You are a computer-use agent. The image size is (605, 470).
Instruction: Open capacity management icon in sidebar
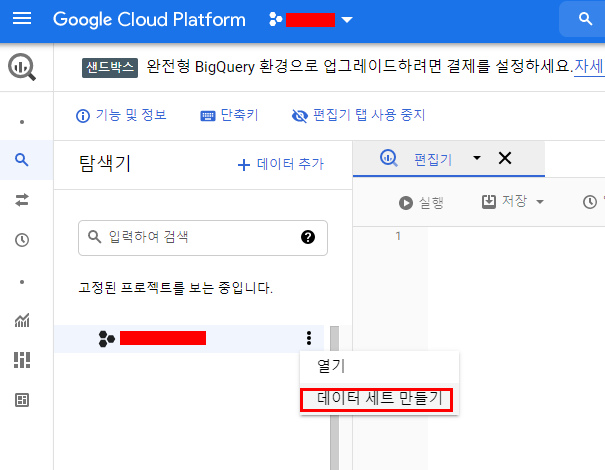(22, 360)
